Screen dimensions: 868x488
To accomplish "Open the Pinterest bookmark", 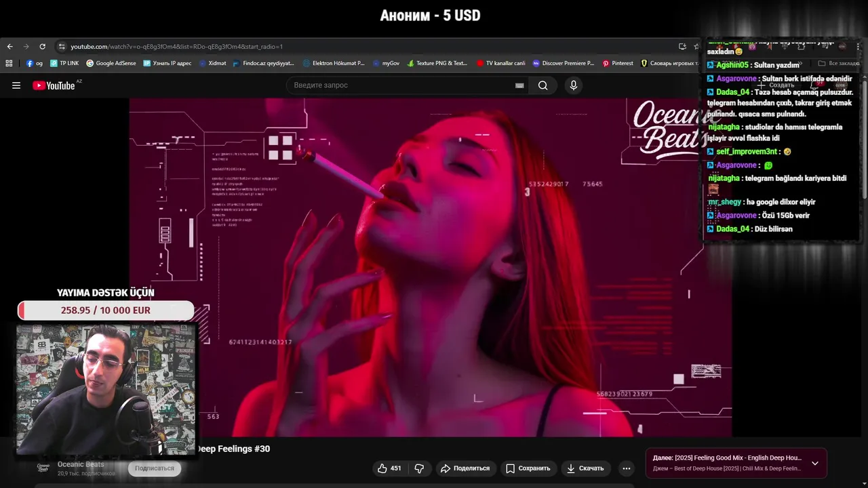I will click(x=618, y=63).
